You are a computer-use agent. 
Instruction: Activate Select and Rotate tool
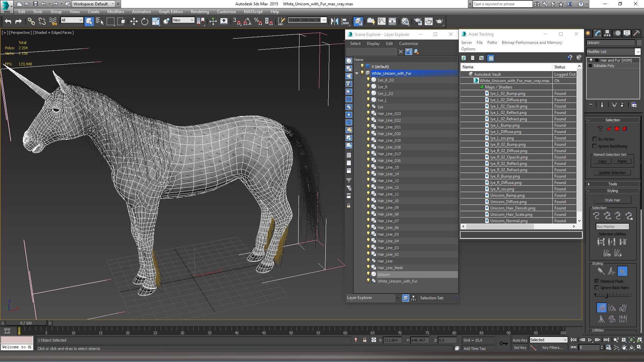point(145,21)
